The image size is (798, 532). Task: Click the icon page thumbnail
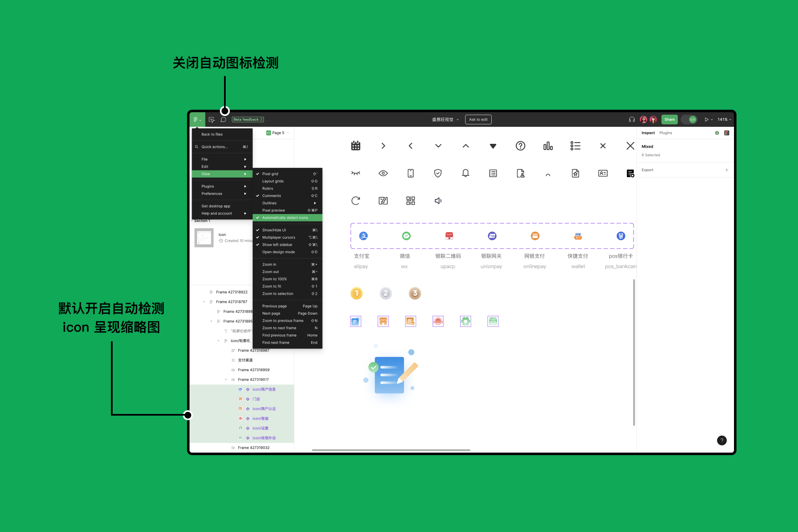tap(204, 238)
